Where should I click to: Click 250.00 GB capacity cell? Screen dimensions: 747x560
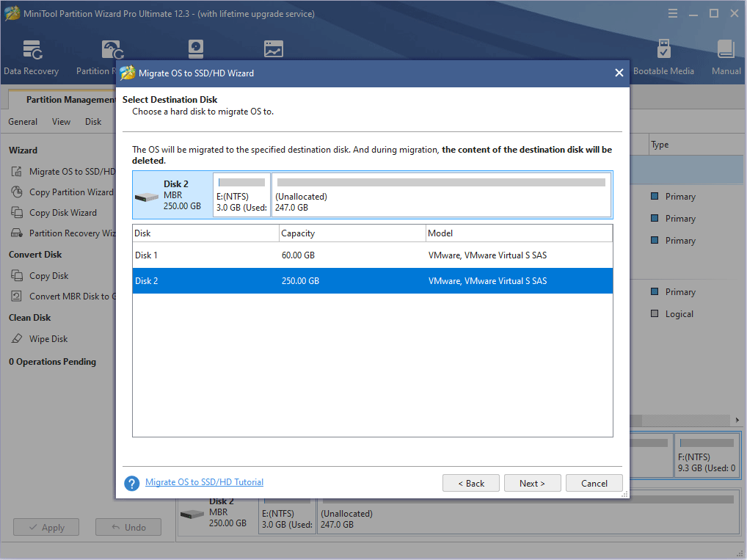[x=300, y=280]
